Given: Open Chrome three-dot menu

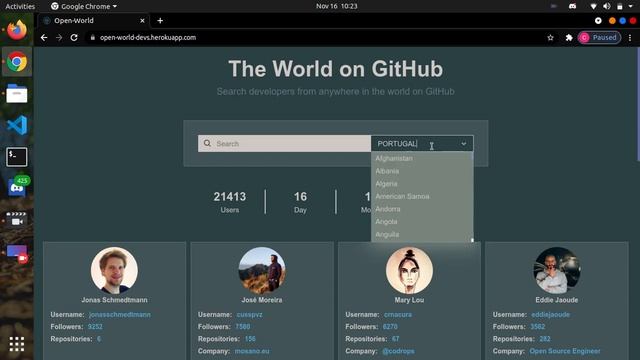Looking at the screenshot, I should [630, 38].
